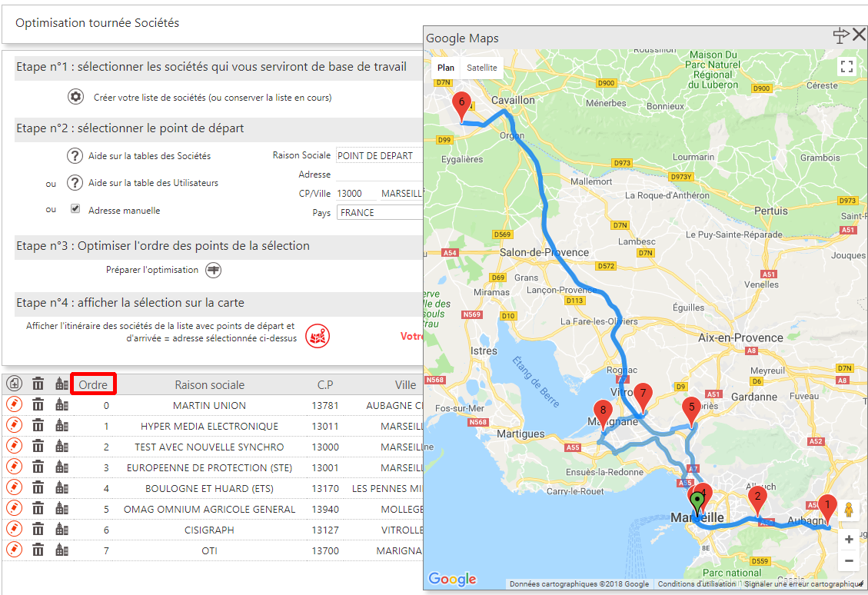868x595 pixels.
Task: Click the building icon in the table header
Action: pos(62,384)
